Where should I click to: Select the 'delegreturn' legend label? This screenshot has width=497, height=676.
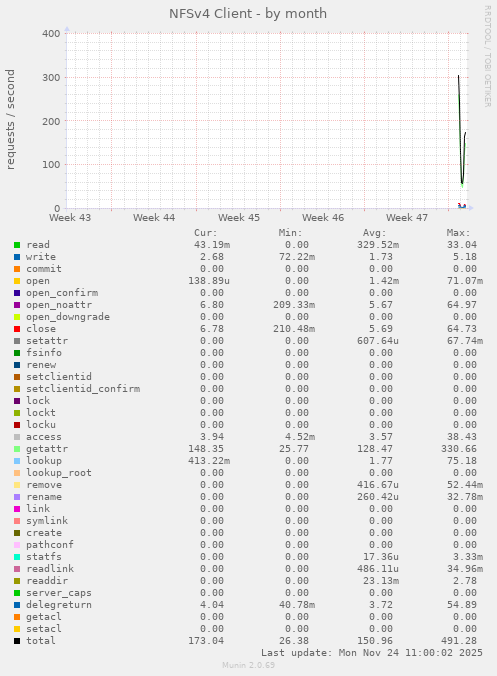(x=59, y=605)
